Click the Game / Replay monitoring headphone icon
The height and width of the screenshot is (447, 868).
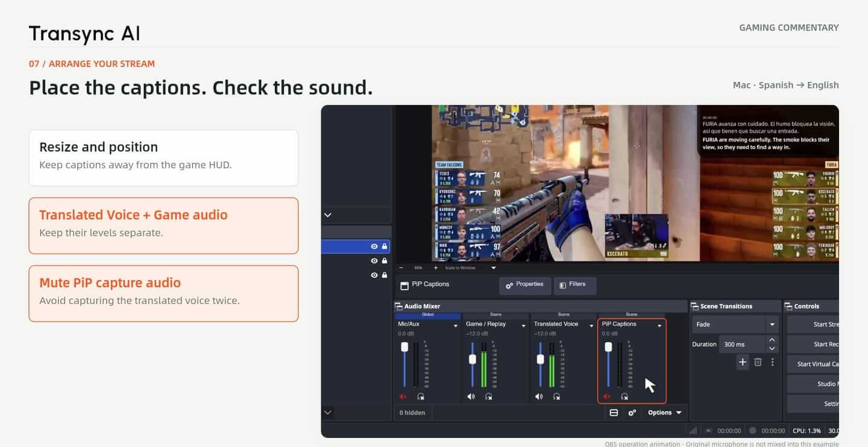pos(489,396)
